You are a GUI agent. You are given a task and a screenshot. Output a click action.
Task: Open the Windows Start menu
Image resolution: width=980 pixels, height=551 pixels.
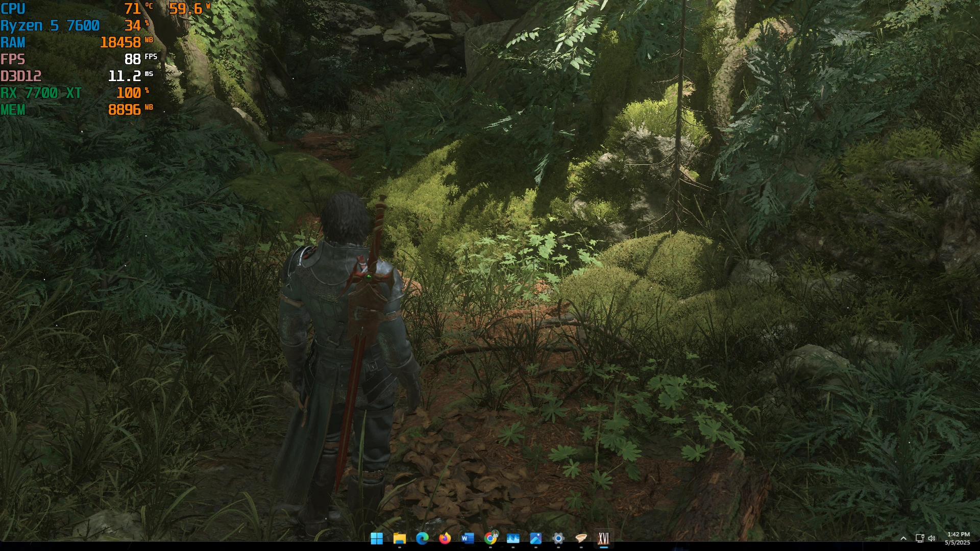tap(377, 538)
